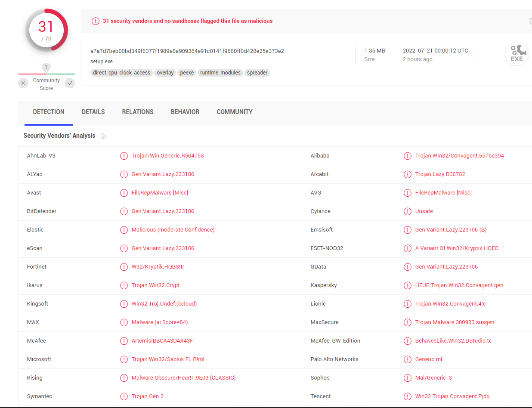Click the overlay tag
The image size is (532, 408).
[165, 73]
